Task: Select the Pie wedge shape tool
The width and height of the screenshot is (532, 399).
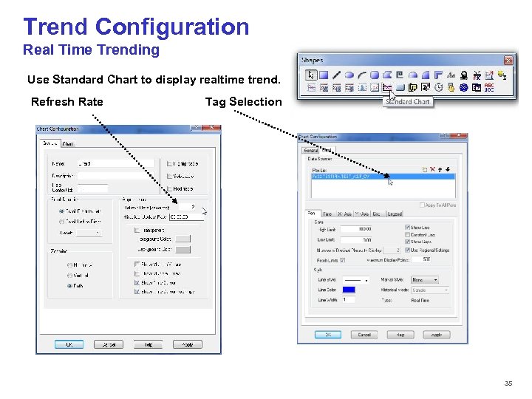Action: tap(425, 75)
